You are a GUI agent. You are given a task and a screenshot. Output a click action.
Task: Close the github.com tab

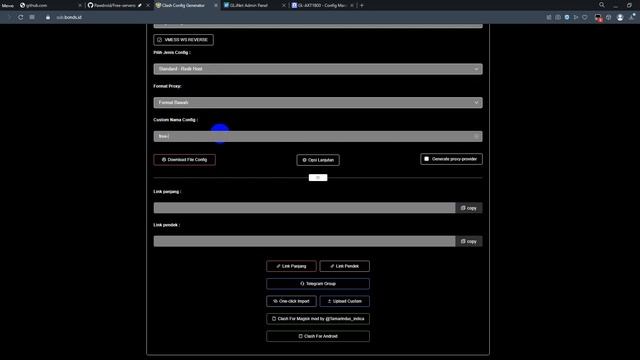80,5
